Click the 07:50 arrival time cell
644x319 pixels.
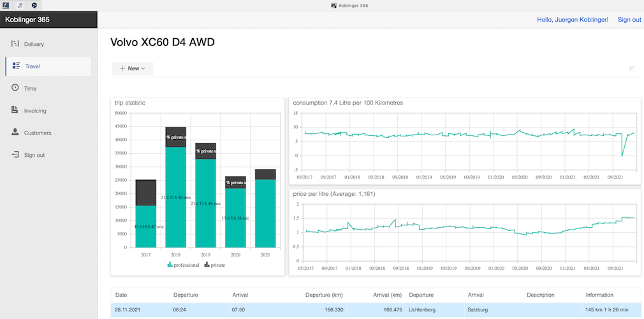240,309
